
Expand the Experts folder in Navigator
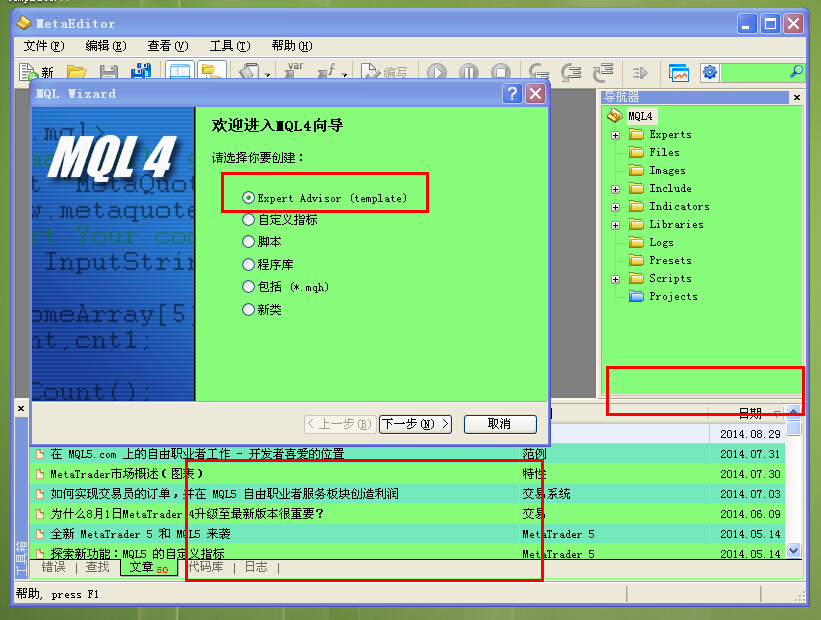615,136
